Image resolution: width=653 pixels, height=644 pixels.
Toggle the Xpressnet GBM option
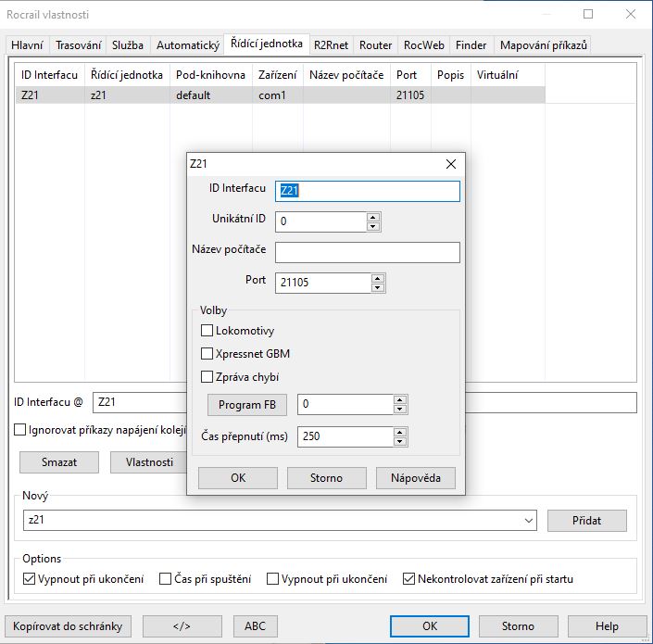(x=207, y=354)
